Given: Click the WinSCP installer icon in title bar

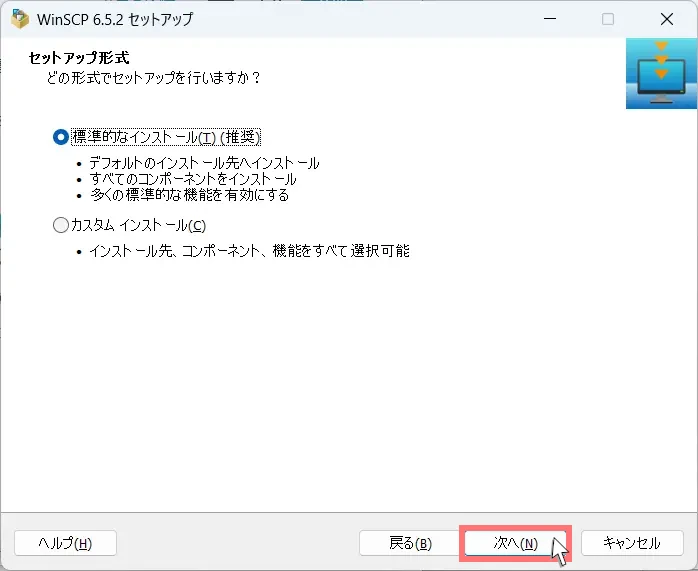Looking at the screenshot, I should click(20, 19).
